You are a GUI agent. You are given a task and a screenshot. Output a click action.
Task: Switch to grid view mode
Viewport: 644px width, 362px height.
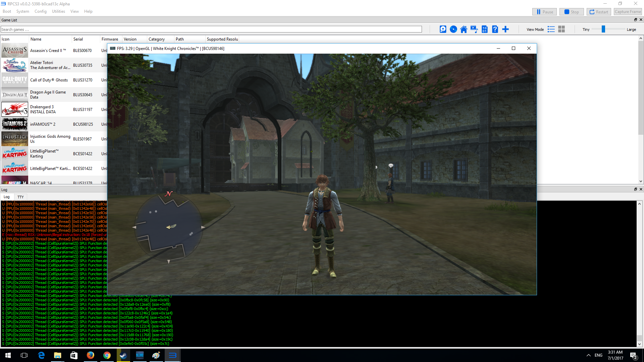(561, 29)
